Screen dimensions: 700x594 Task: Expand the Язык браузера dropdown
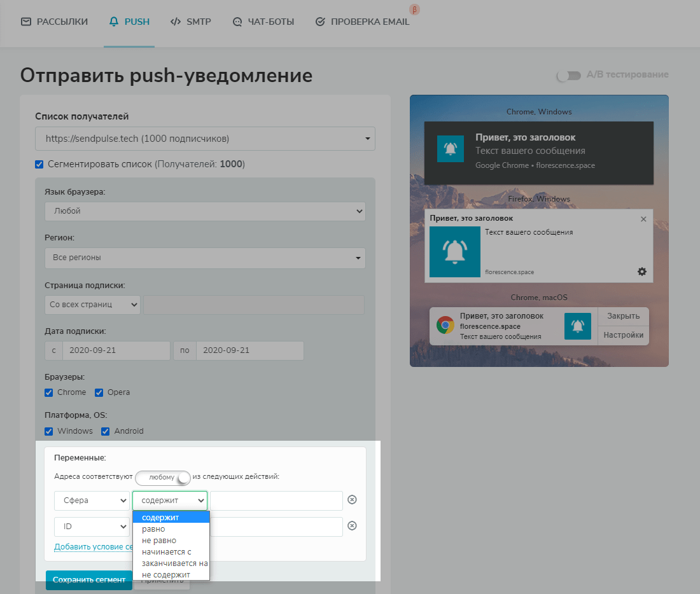205,211
